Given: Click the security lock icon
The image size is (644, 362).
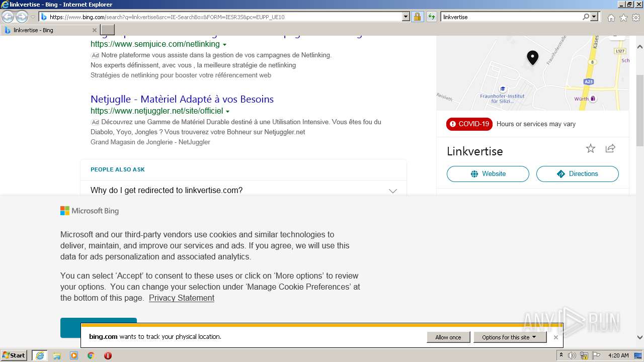Looking at the screenshot, I should tap(417, 17).
